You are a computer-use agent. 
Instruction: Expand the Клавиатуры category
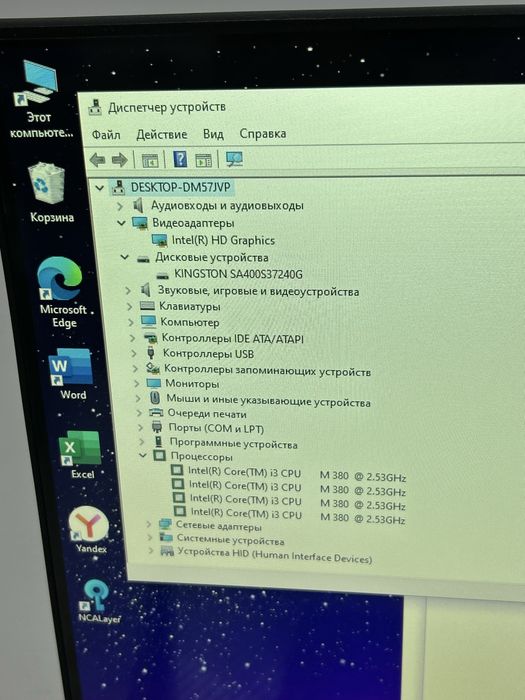(x=129, y=307)
